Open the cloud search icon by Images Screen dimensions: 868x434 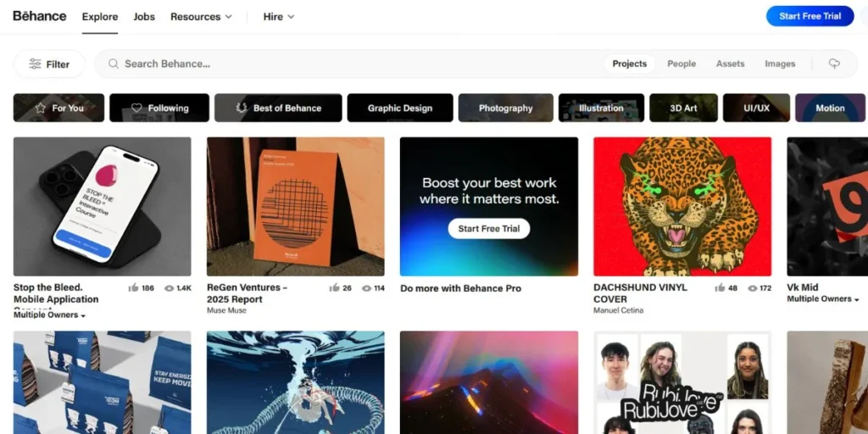(834, 64)
